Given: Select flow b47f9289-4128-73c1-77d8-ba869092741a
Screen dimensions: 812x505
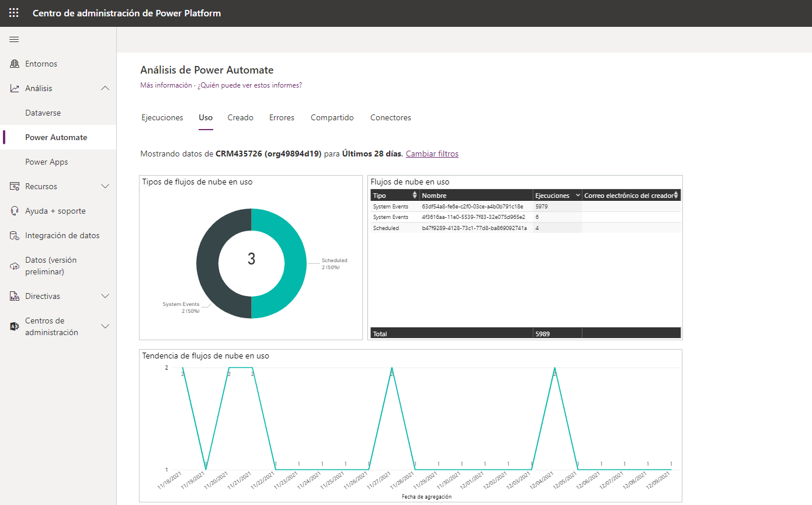Looking at the screenshot, I should [474, 228].
